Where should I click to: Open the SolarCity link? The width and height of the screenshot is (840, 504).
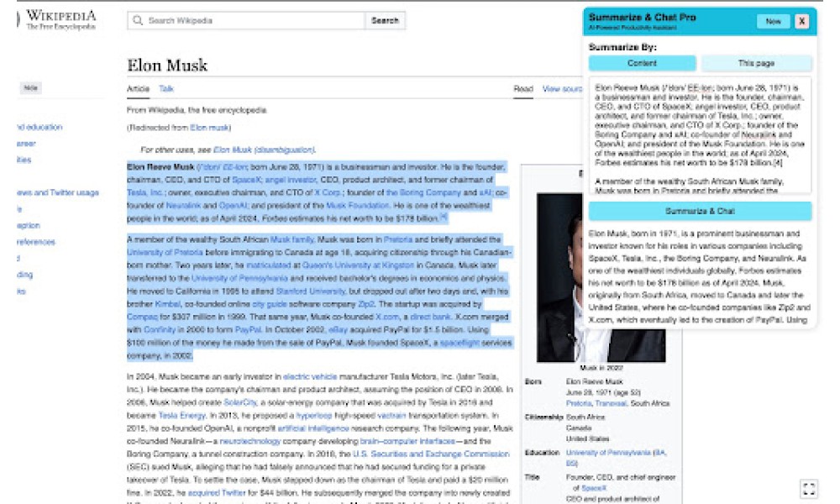click(x=240, y=402)
